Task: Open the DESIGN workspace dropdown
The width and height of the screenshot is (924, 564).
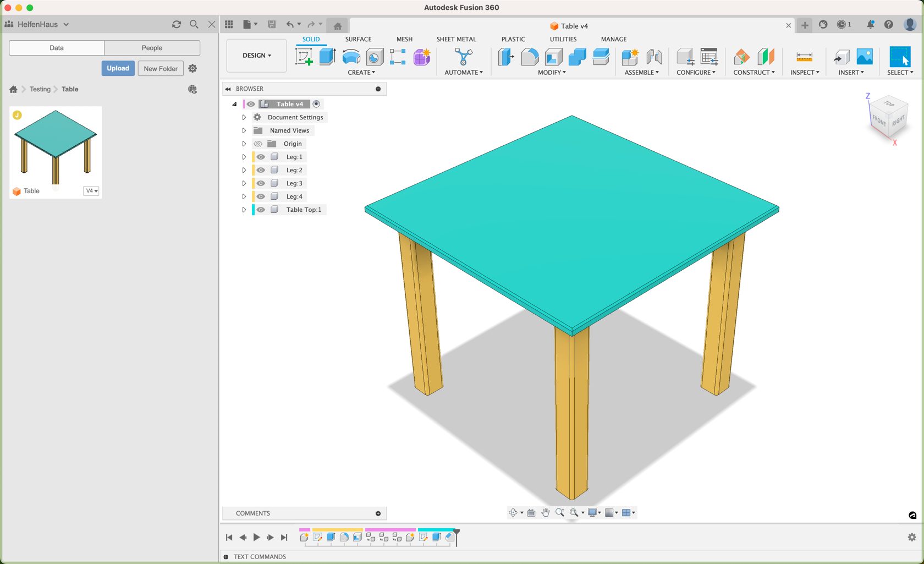Action: pos(256,56)
